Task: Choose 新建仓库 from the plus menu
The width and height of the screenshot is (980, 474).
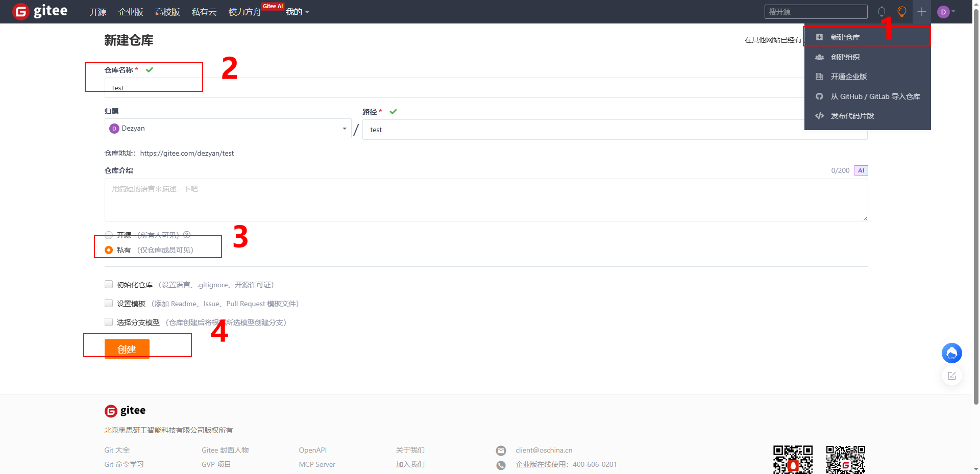Action: [867, 37]
